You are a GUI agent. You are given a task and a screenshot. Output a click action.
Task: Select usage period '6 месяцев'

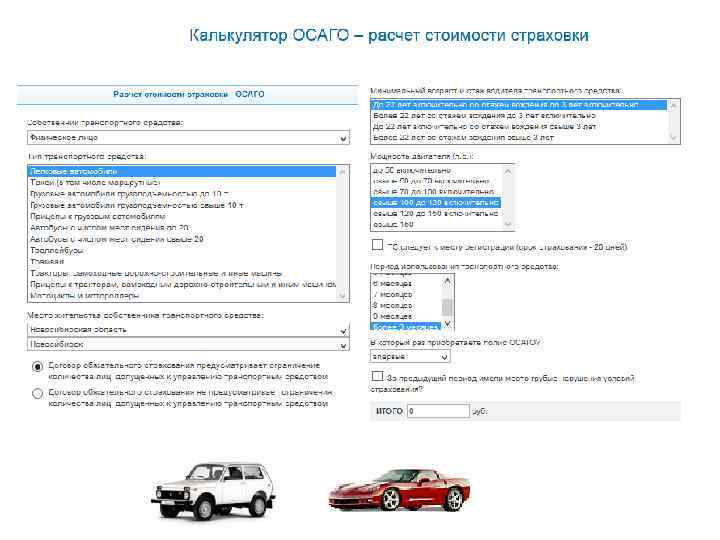tap(406, 284)
